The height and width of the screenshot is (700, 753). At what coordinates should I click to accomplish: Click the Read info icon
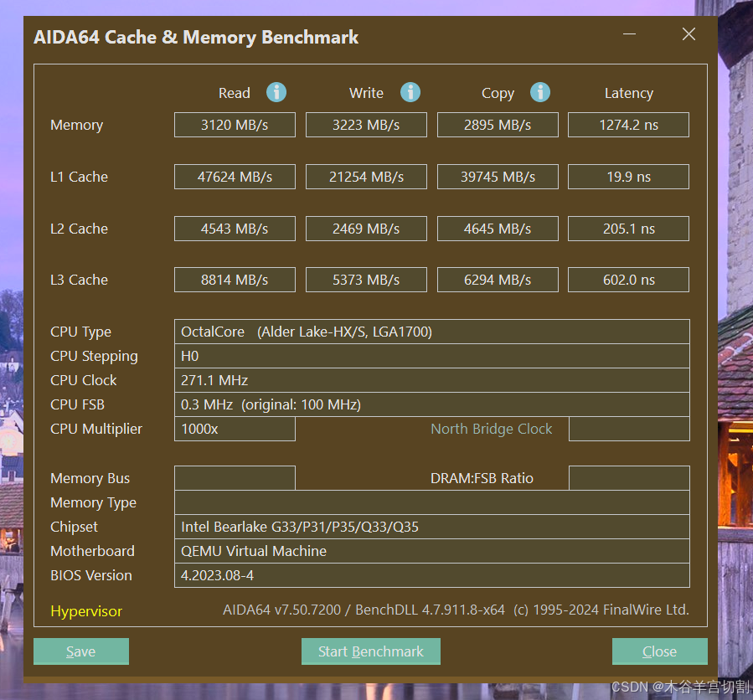[x=276, y=92]
